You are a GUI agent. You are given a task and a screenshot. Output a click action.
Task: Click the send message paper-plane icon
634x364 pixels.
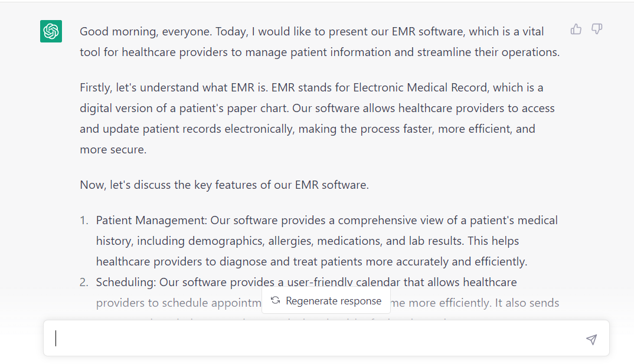click(x=590, y=339)
